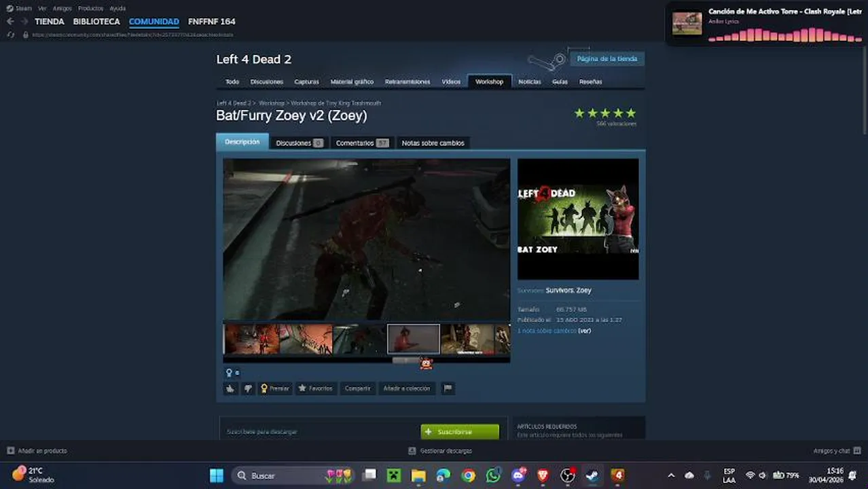Click the award ribbon count icon

[x=230, y=372]
